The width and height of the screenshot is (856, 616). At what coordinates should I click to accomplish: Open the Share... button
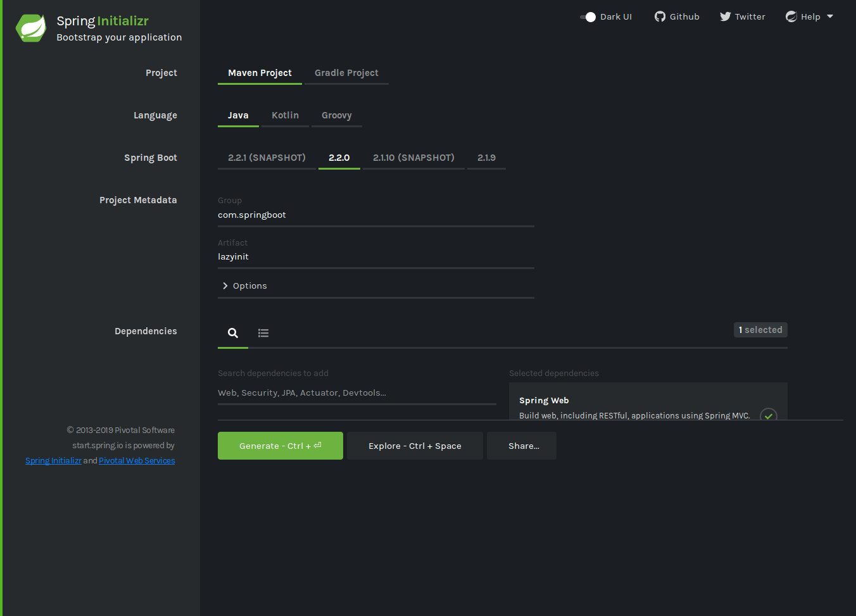coord(522,446)
